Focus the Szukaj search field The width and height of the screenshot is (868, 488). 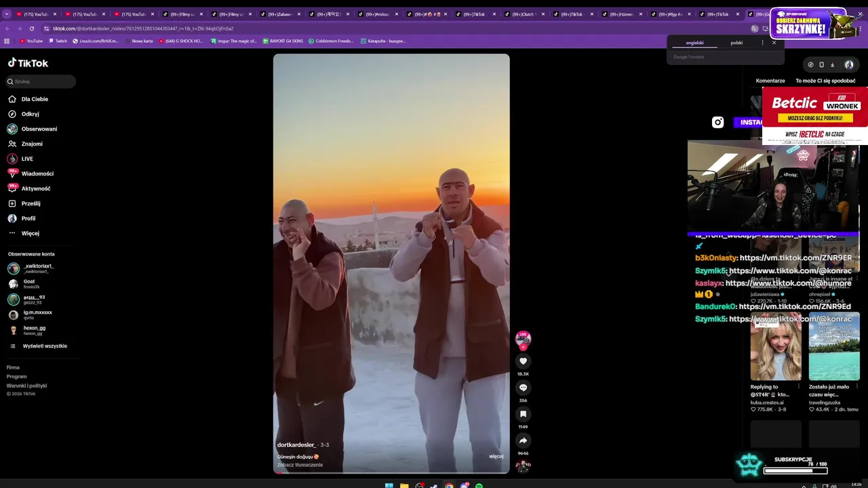pos(41,81)
